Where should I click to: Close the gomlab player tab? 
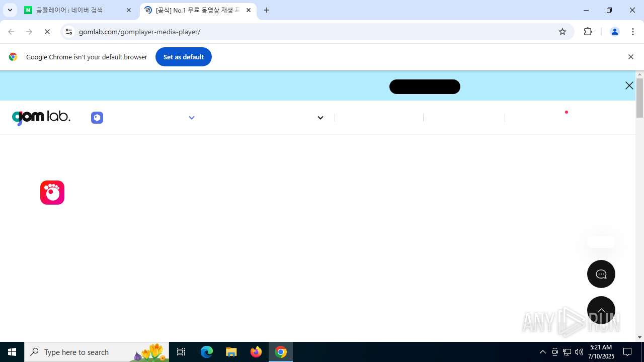[x=249, y=10]
